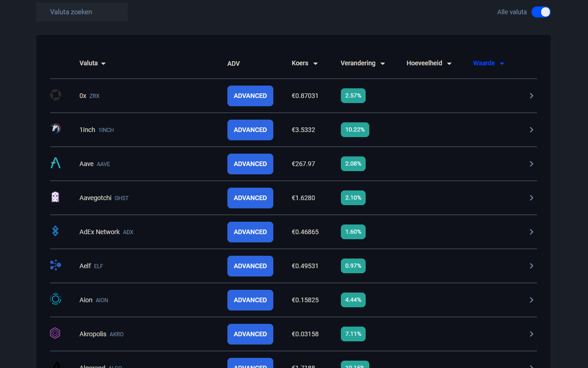This screenshot has width=588, height=368.
Task: Click ADVANCED button for Aelf
Action: coord(250,266)
